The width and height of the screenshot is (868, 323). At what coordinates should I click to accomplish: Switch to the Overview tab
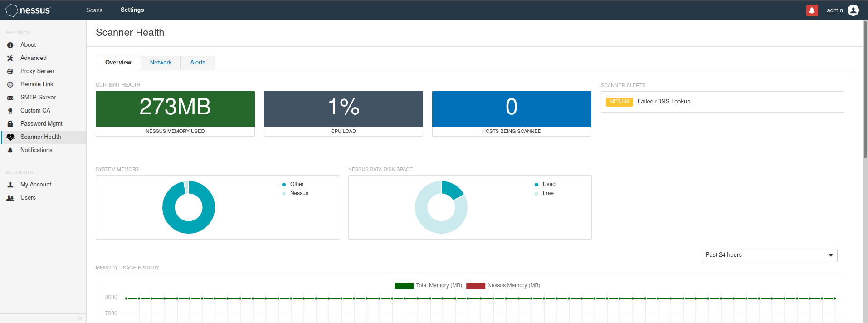point(118,63)
